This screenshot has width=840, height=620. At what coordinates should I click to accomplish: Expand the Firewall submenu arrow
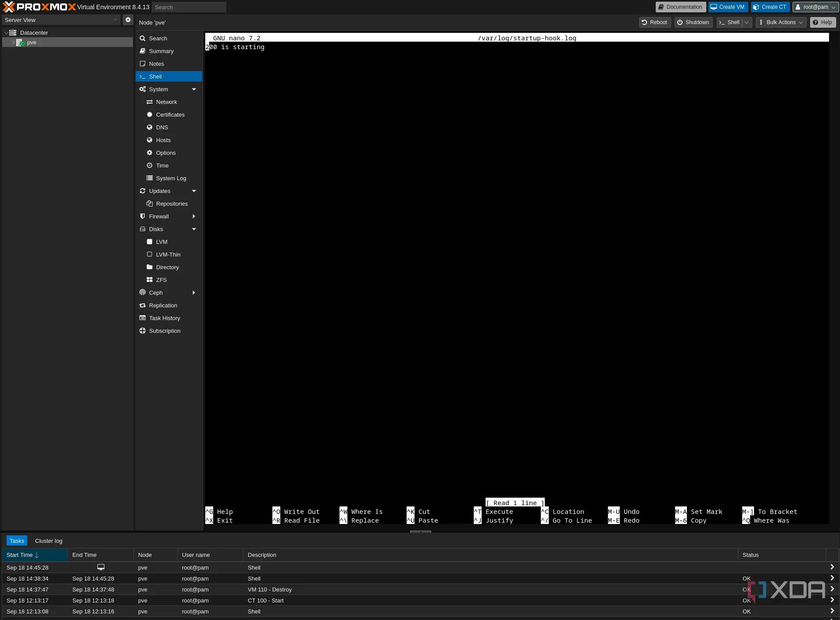(x=194, y=216)
